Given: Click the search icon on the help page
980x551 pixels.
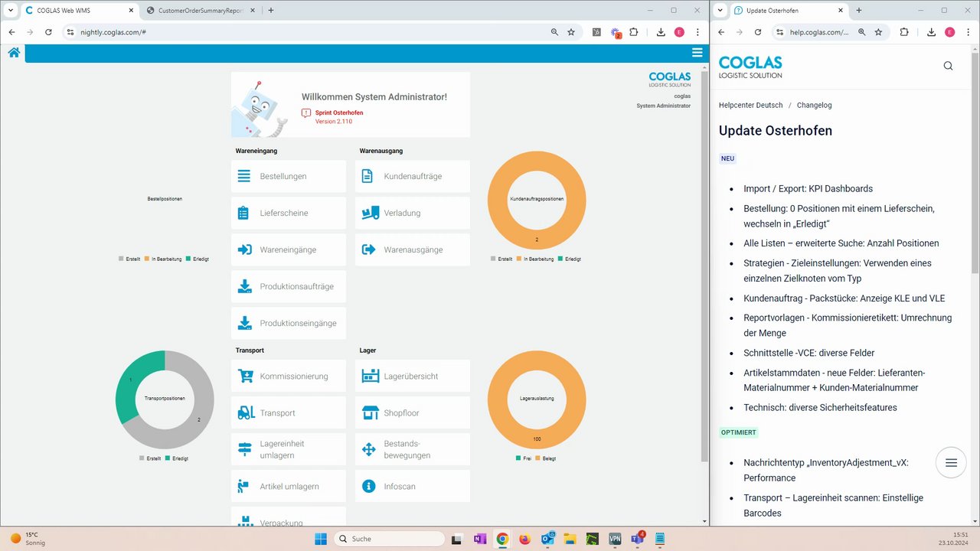Looking at the screenshot, I should (948, 66).
